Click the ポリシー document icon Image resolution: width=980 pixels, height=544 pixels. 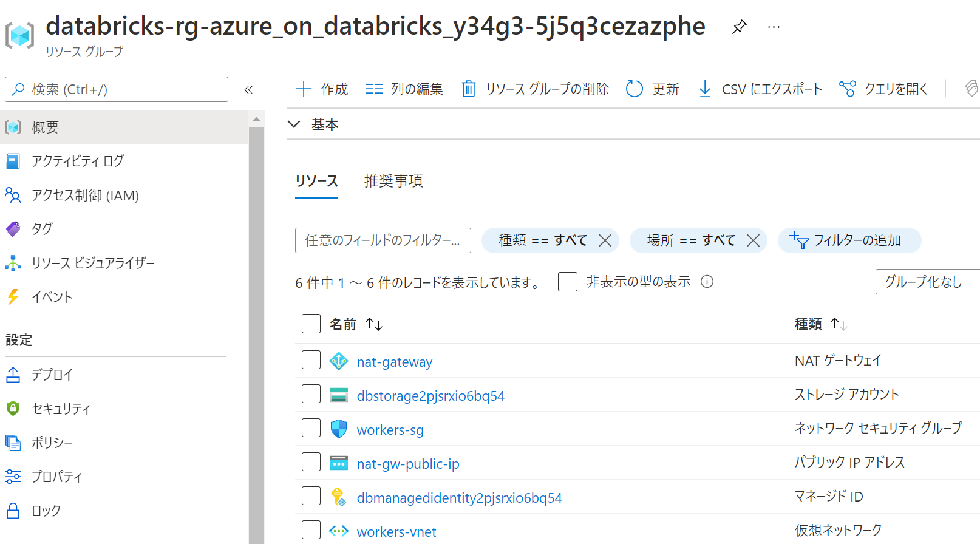[13, 443]
